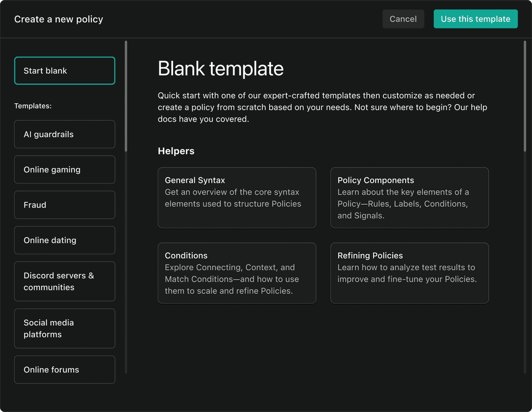Viewport: 532px width, 412px height.
Task: Click the Helpers section heading
Action: tap(176, 151)
